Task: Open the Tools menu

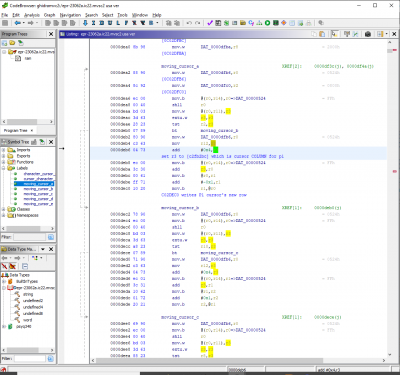Action: click(x=122, y=15)
